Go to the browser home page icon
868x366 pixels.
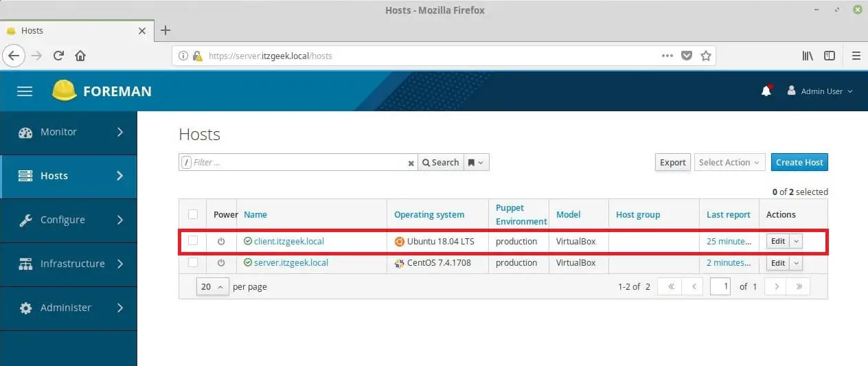click(x=80, y=56)
